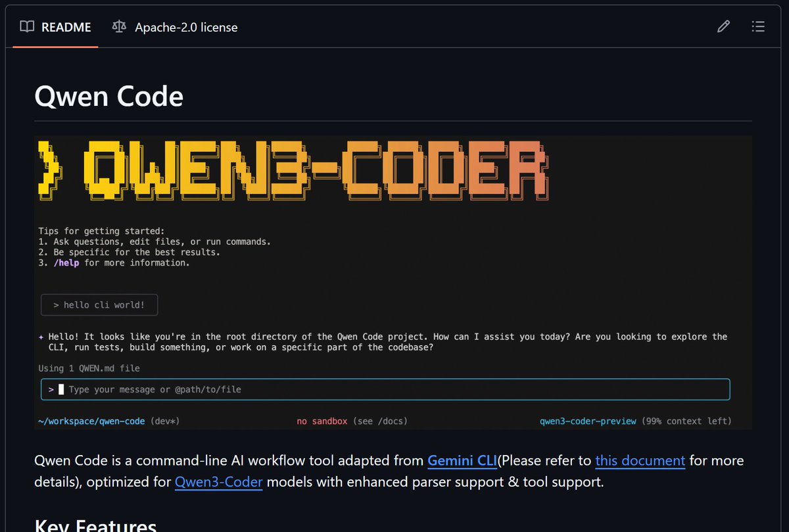
Task: Click the 'Qwen Code' heading
Action: pyautogui.click(x=109, y=97)
